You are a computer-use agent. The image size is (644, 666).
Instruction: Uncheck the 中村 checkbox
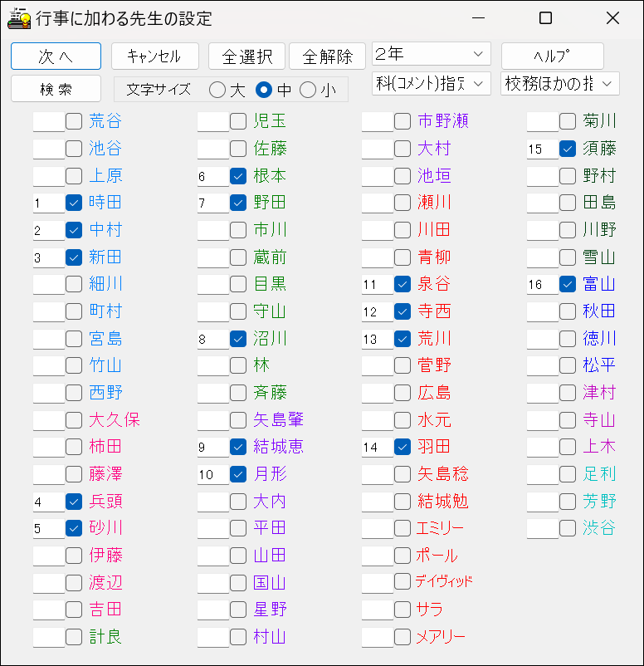(x=74, y=230)
